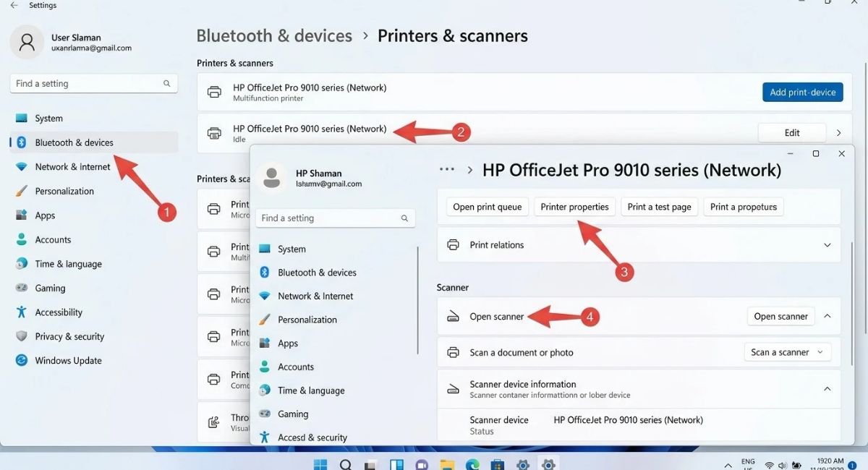868x470 pixels.
Task: Click the front window sidebar scrollbar
Action: [418, 299]
